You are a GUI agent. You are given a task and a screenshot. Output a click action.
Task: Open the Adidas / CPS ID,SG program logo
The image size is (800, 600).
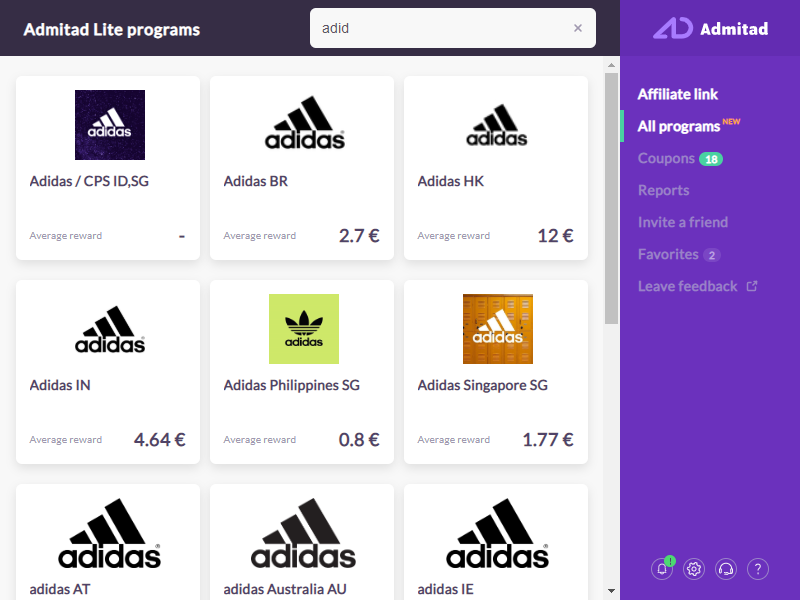point(110,125)
